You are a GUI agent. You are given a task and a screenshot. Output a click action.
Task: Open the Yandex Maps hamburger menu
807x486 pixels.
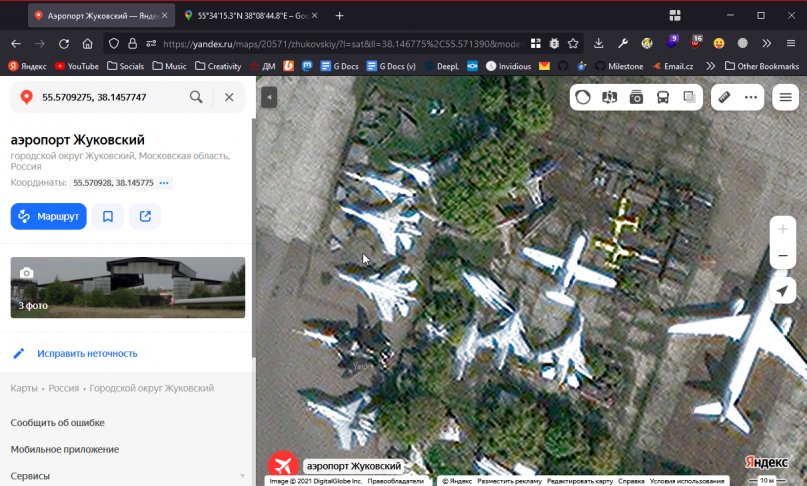(786, 97)
